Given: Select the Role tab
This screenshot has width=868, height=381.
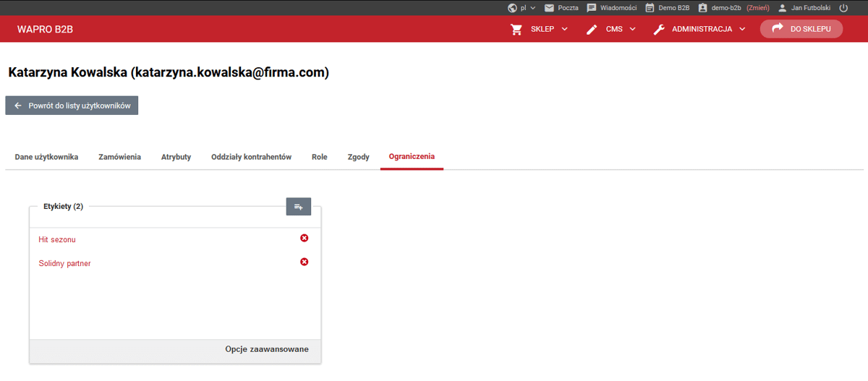Looking at the screenshot, I should (319, 157).
